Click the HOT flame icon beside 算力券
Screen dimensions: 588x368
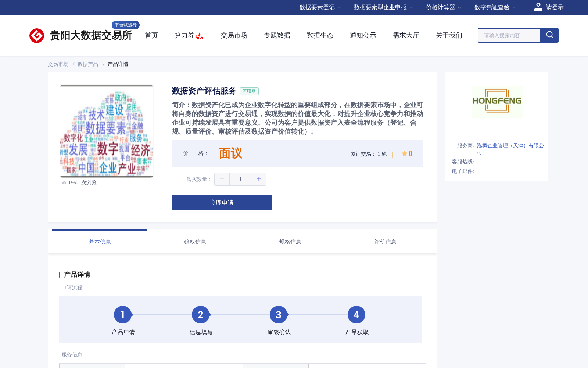pyautogui.click(x=200, y=36)
